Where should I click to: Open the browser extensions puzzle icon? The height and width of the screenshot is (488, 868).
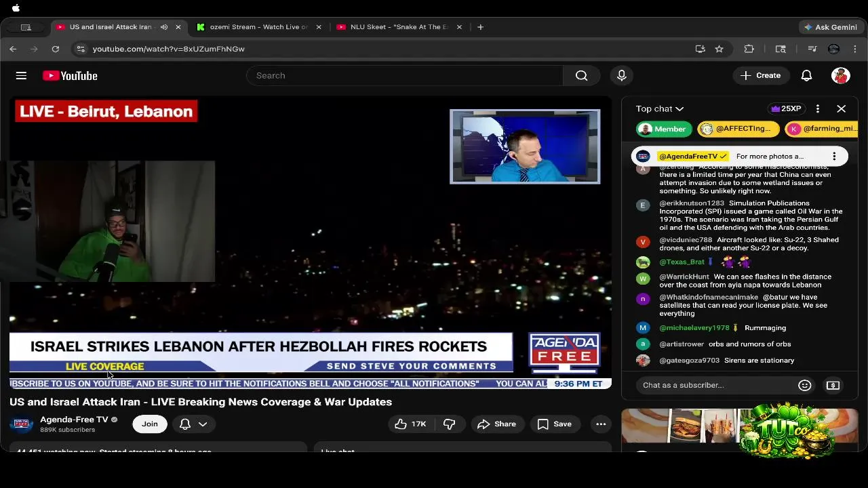749,49
